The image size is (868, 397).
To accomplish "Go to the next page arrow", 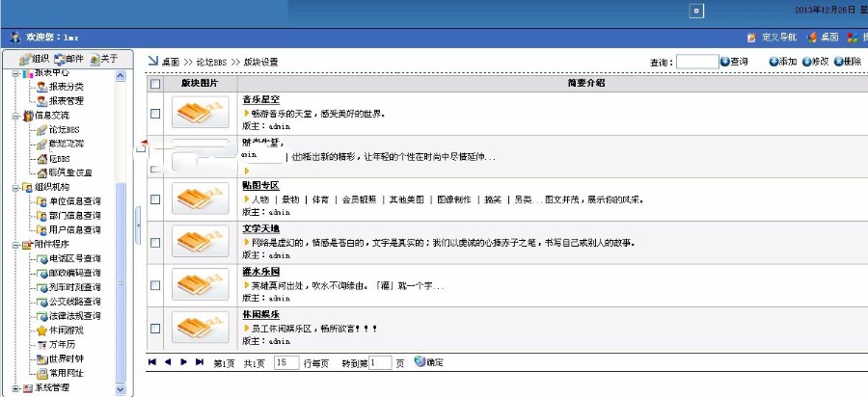I will pyautogui.click(x=184, y=362).
